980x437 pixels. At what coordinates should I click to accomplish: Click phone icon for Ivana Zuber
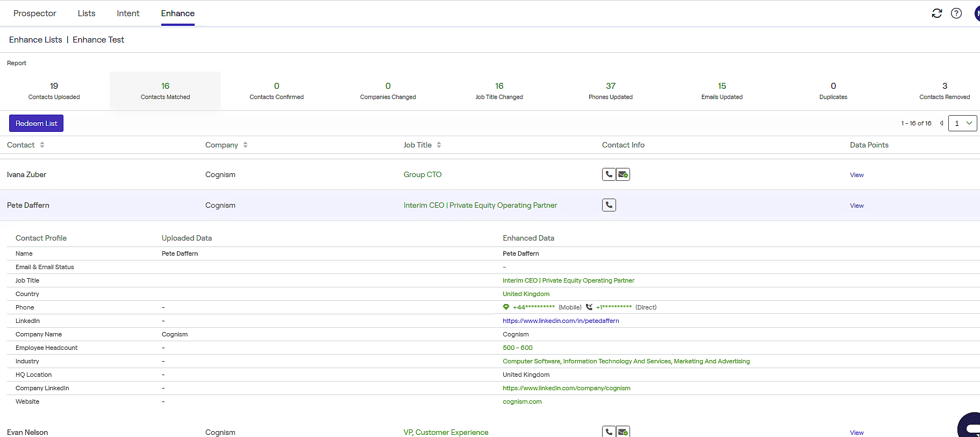pos(609,174)
